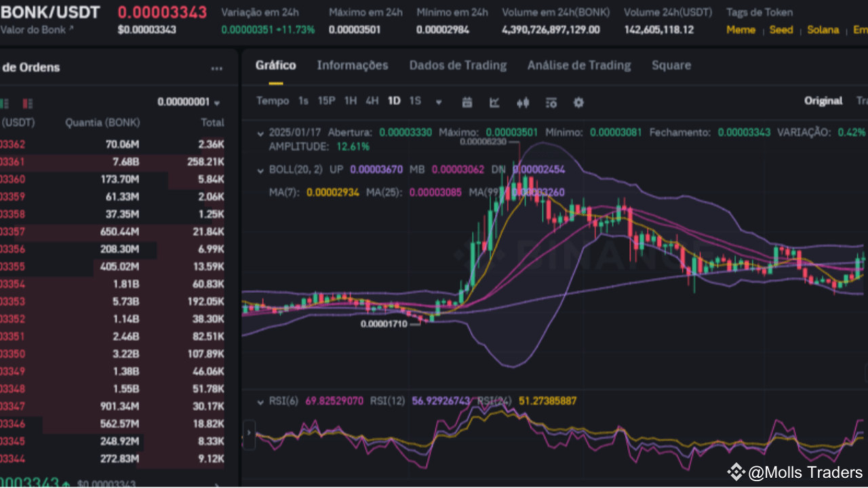Click the 24h max value 0.00003501
Viewport: 868px width, 488px height.
click(x=355, y=30)
